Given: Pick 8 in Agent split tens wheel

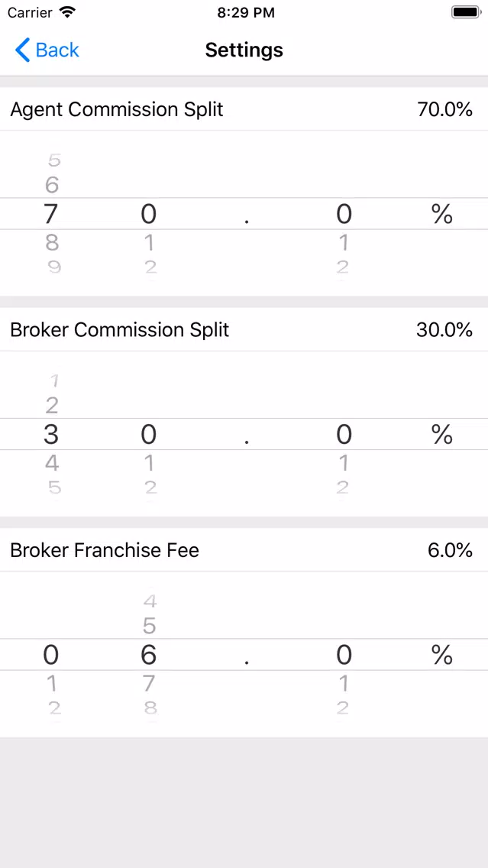Looking at the screenshot, I should tap(52, 242).
